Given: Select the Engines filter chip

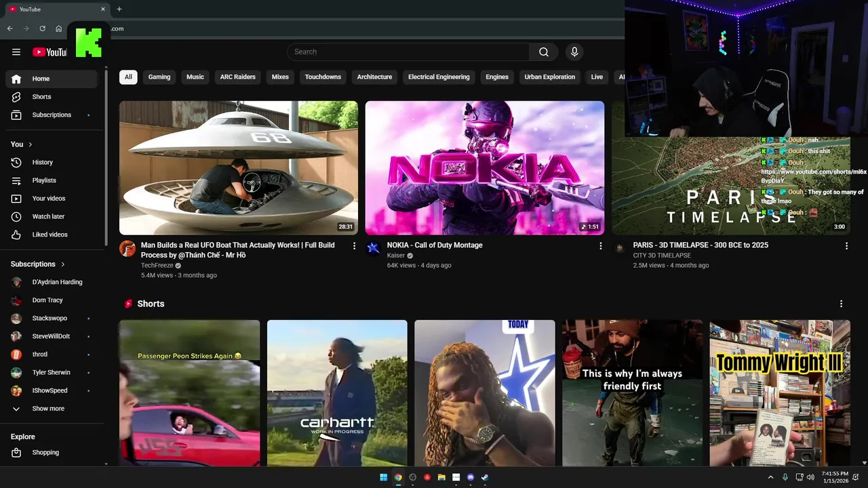Looking at the screenshot, I should click(497, 77).
